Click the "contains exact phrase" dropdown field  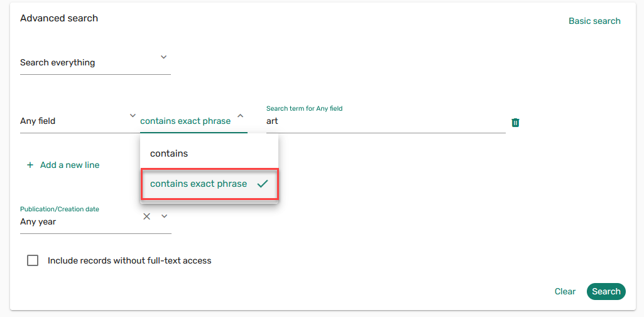click(185, 121)
